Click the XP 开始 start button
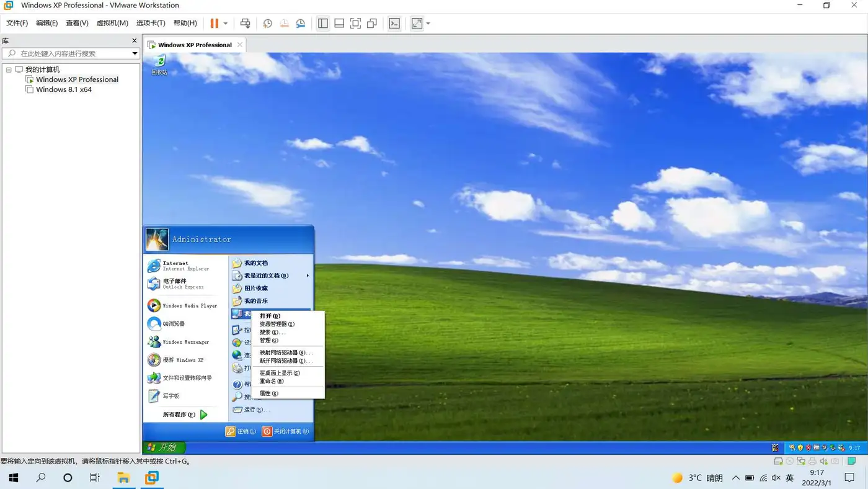 click(x=164, y=447)
